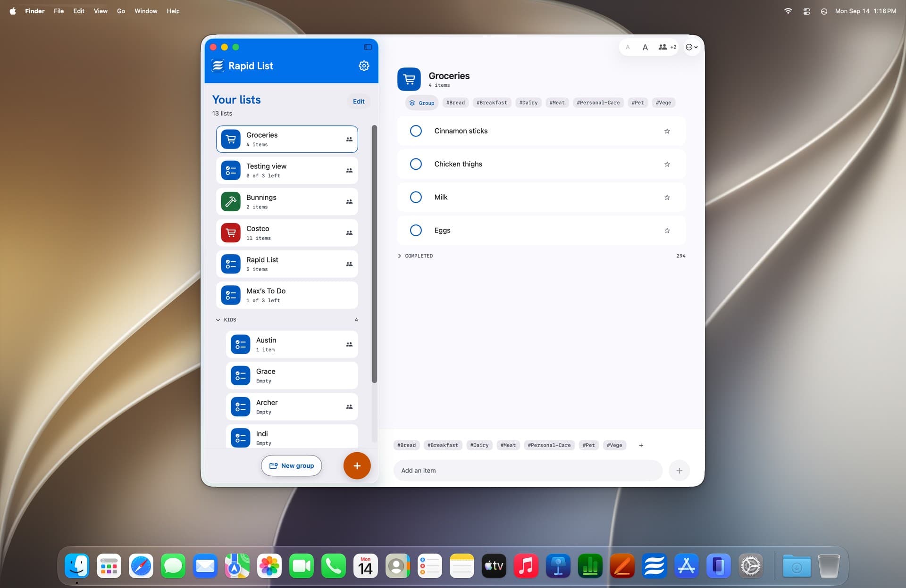The width and height of the screenshot is (906, 588).
Task: Open the View menu
Action: (101, 11)
